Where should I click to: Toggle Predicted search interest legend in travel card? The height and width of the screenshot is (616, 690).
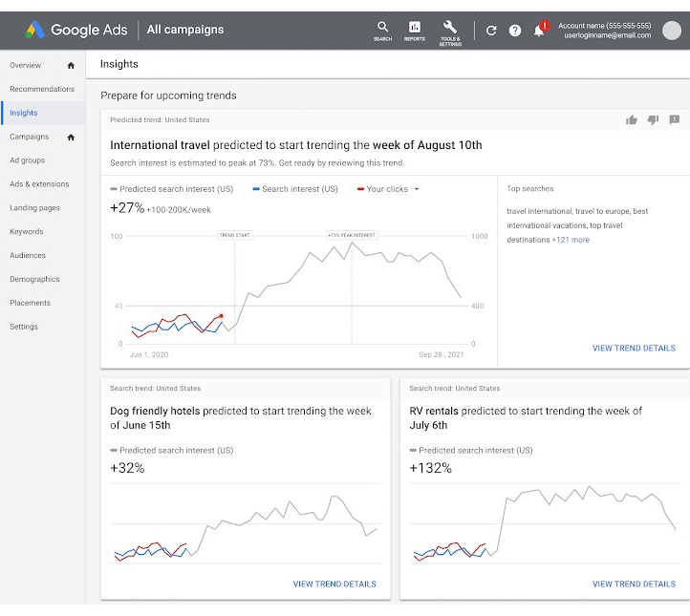coord(172,189)
